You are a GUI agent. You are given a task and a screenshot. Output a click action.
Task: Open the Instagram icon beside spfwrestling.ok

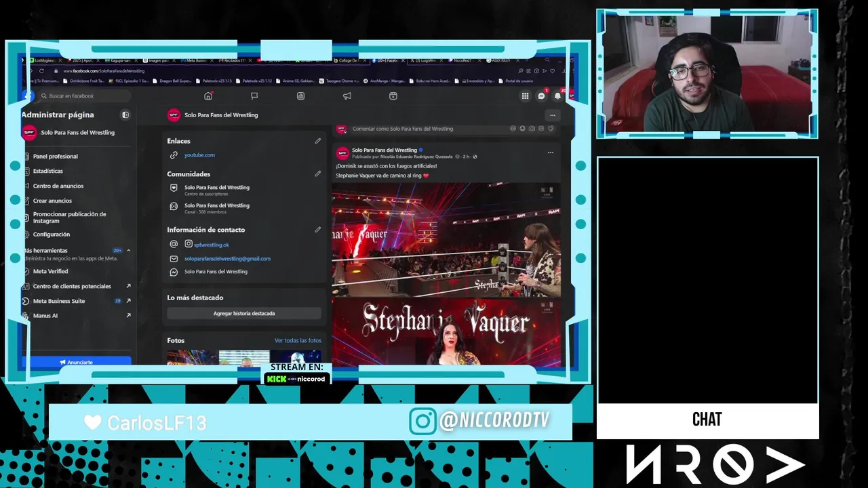coord(189,244)
